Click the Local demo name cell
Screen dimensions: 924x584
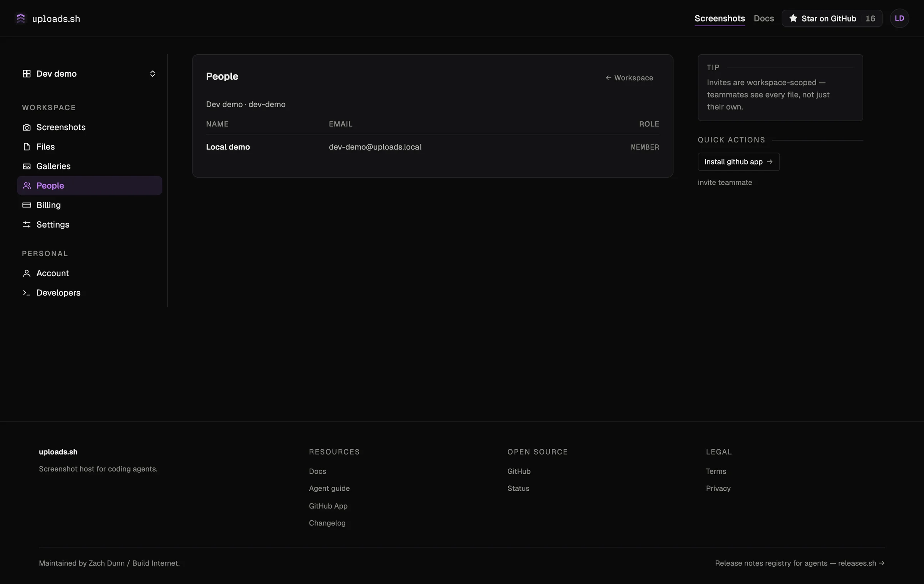pos(228,147)
